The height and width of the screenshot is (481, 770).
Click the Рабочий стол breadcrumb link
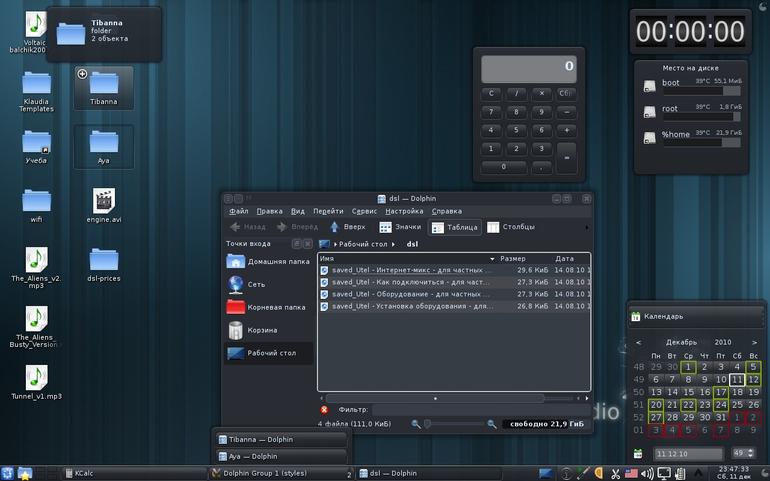(363, 244)
